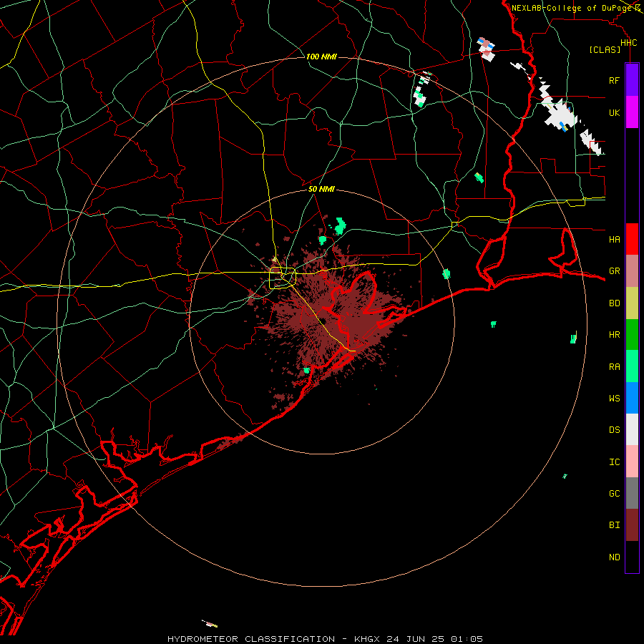Select the dark green HR legend swatch
This screenshot has width=644, height=644.
[632, 335]
